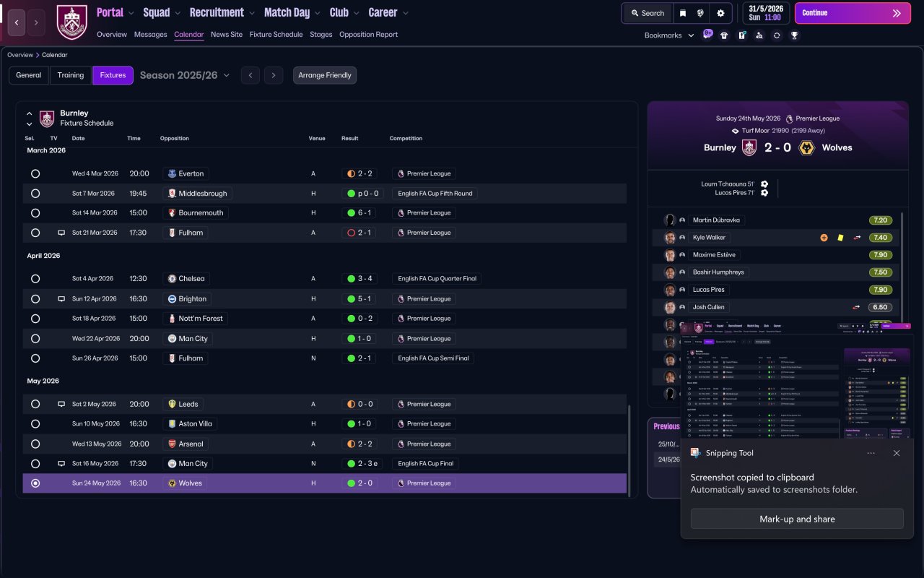
Task: Expand the Recruitment menu chevron
Action: click(x=251, y=13)
